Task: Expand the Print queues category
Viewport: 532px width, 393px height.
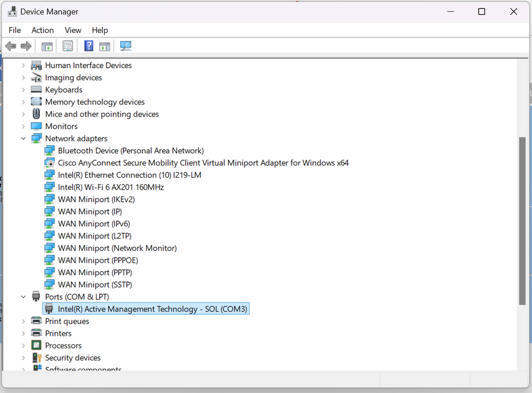Action: (x=23, y=321)
